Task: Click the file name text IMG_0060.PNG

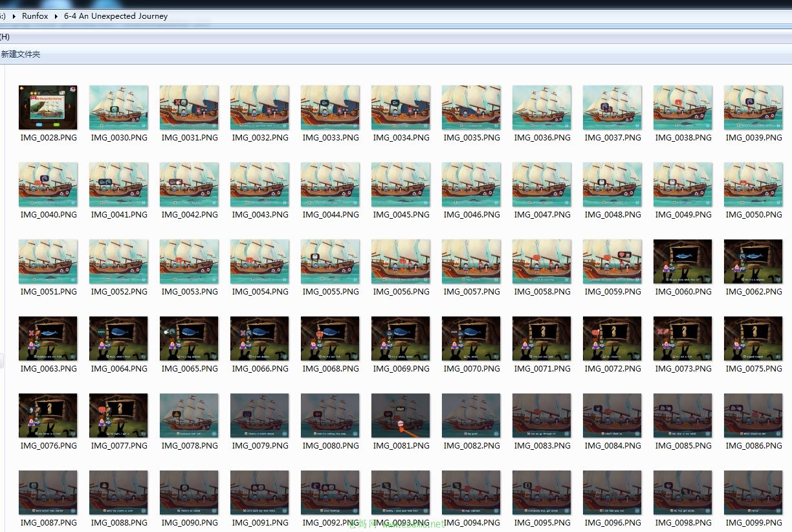Action: coord(683,292)
